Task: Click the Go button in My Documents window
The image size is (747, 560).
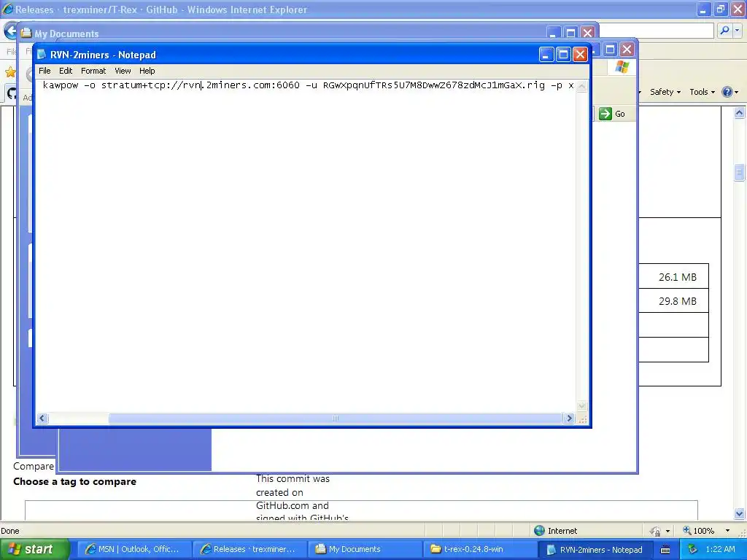Action: pyautogui.click(x=612, y=114)
